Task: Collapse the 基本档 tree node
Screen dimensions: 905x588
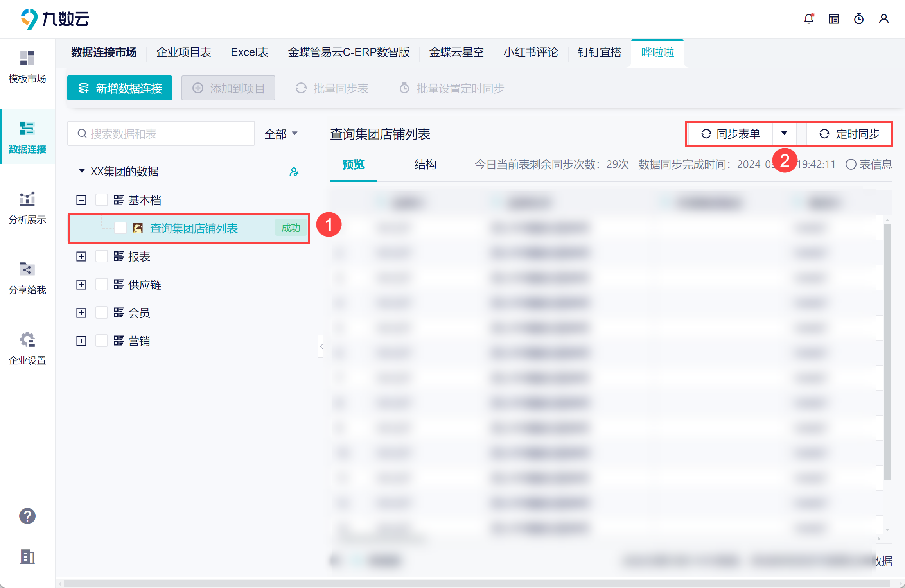Action: 81,200
